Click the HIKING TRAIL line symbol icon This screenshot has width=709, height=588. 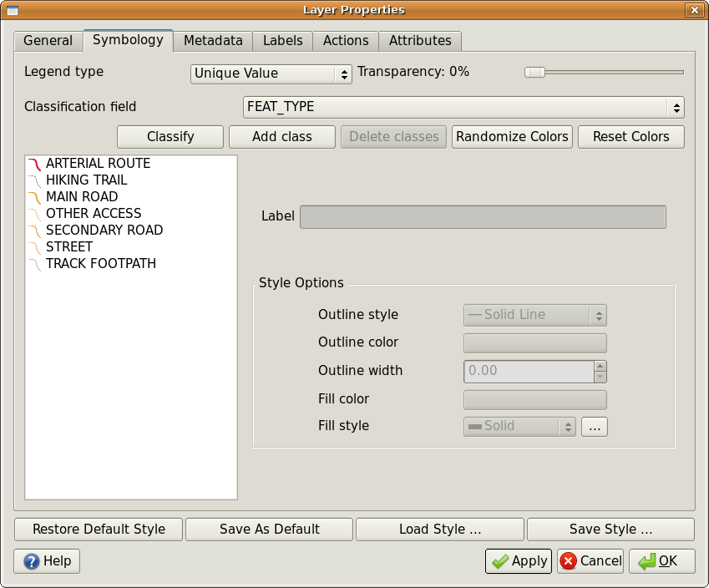[34, 180]
